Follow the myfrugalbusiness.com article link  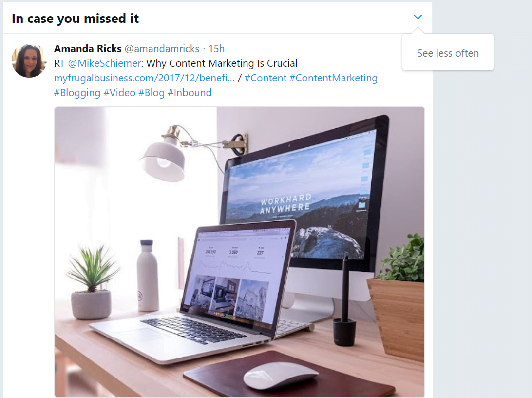(144, 78)
